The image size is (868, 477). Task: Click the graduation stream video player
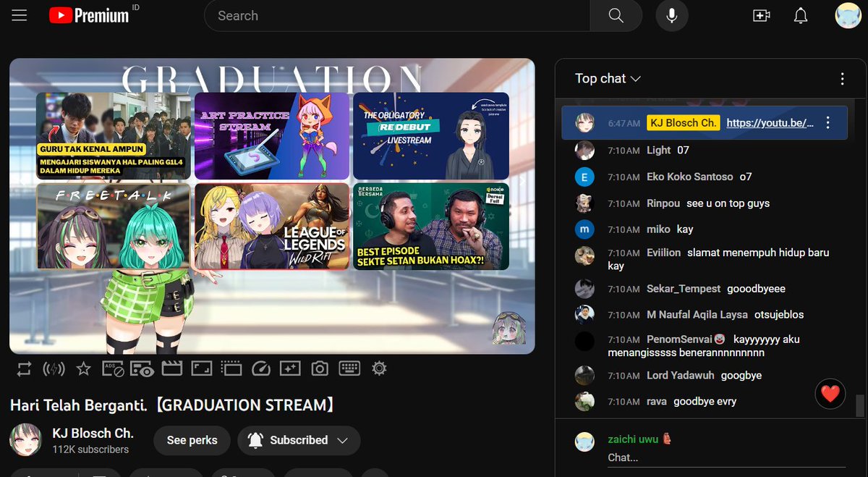pos(272,206)
